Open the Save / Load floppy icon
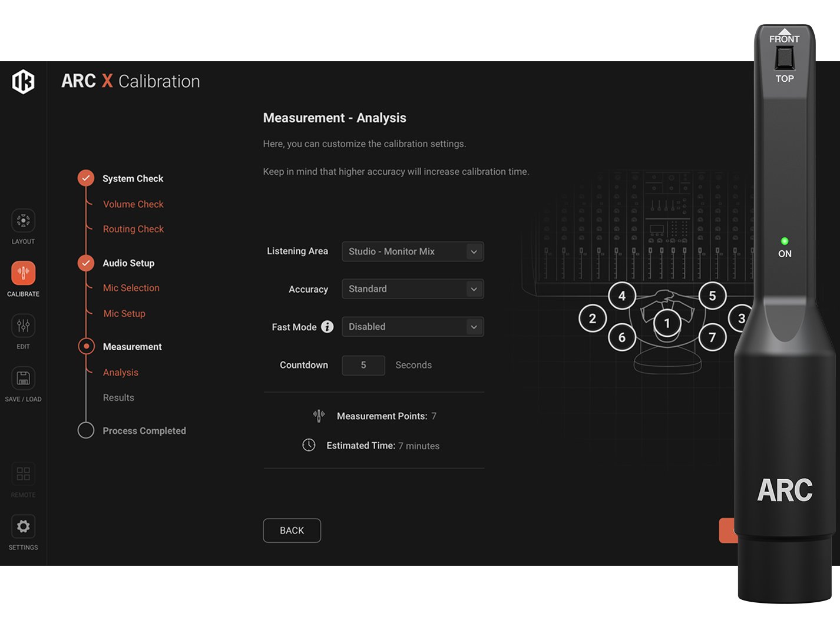 click(x=23, y=378)
